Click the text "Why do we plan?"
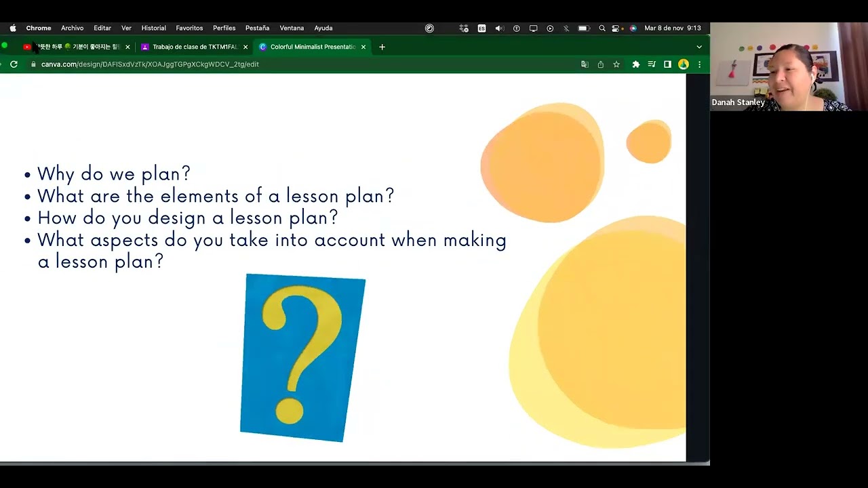 pos(114,174)
